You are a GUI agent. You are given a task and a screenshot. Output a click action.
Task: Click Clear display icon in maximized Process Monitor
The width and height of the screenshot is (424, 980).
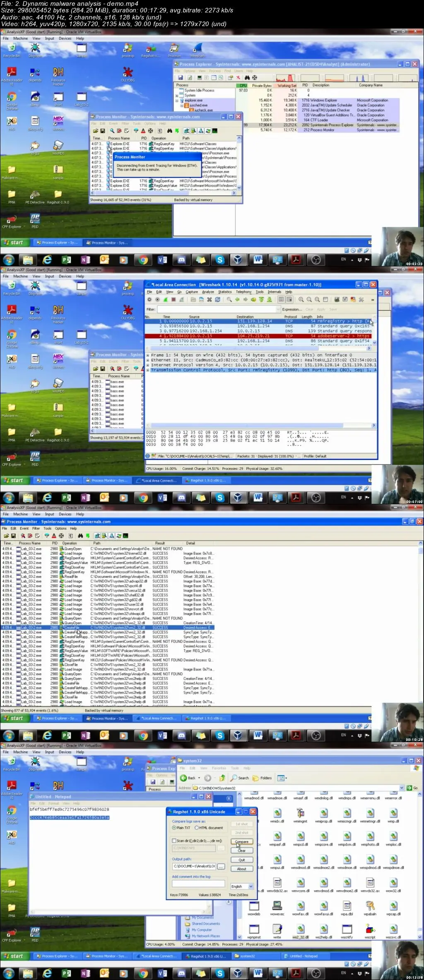click(x=37, y=536)
